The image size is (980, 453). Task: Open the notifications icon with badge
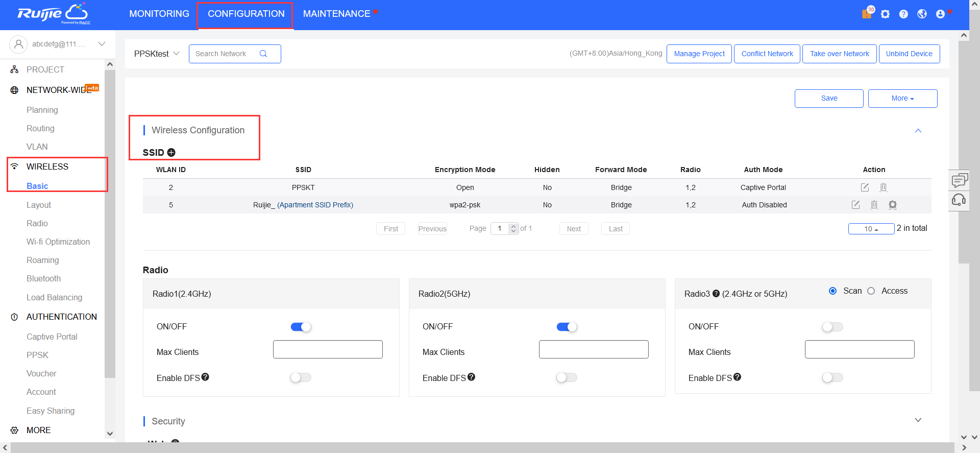click(867, 13)
